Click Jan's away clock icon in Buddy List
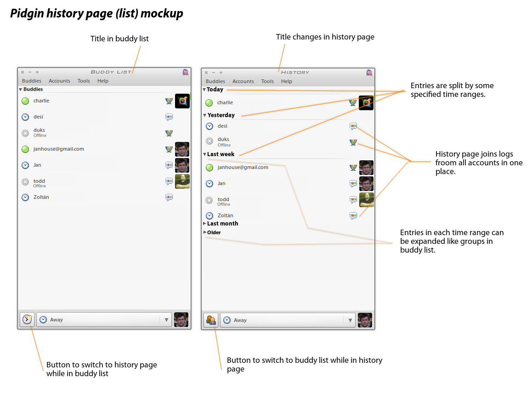The height and width of the screenshot is (406, 532). pos(25,165)
